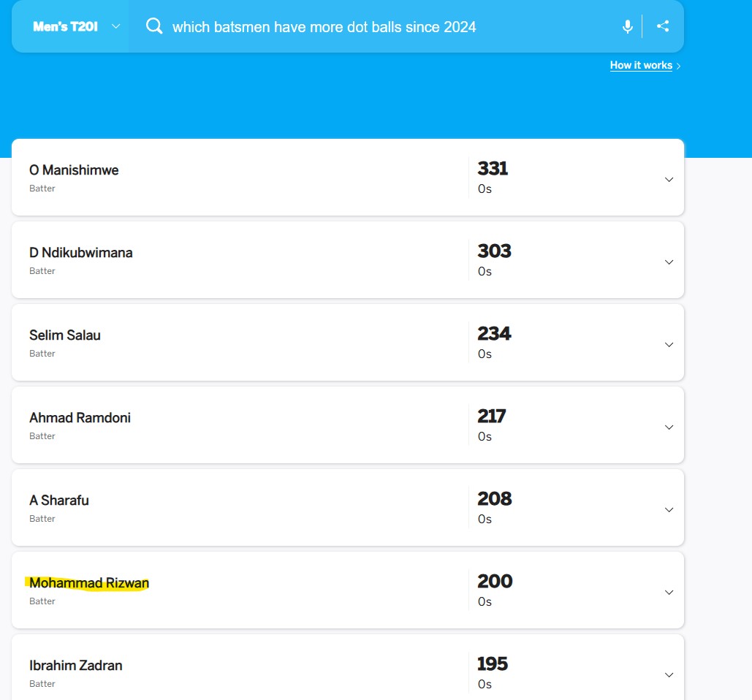Viewport: 752px width, 700px height.
Task: Click the small arrow beside How it works
Action: tap(678, 66)
